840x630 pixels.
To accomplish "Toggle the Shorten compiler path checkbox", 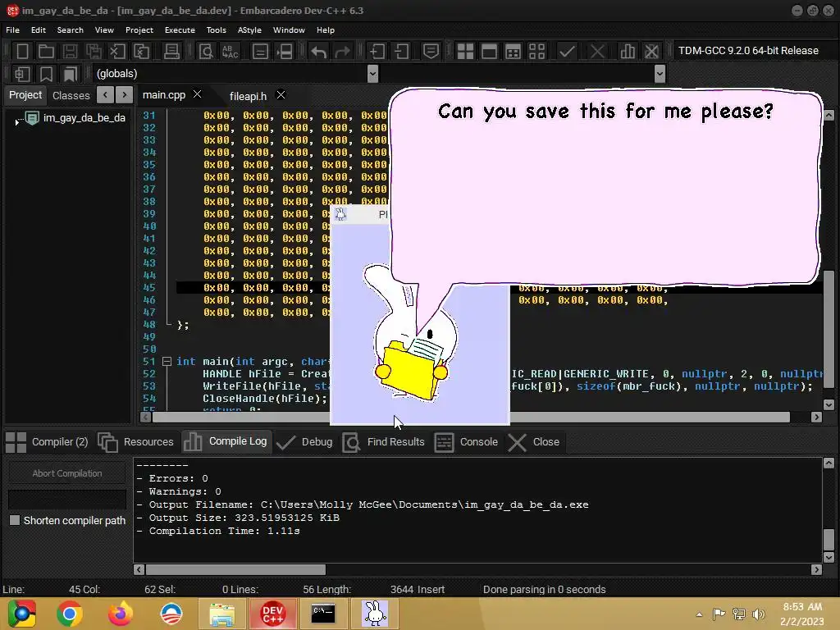I will coord(15,520).
